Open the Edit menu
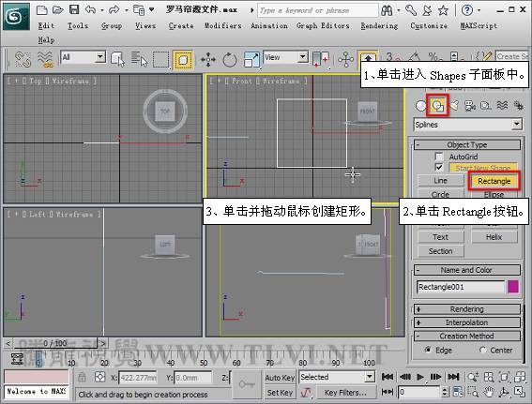The height and width of the screenshot is (404, 532). pyautogui.click(x=46, y=25)
